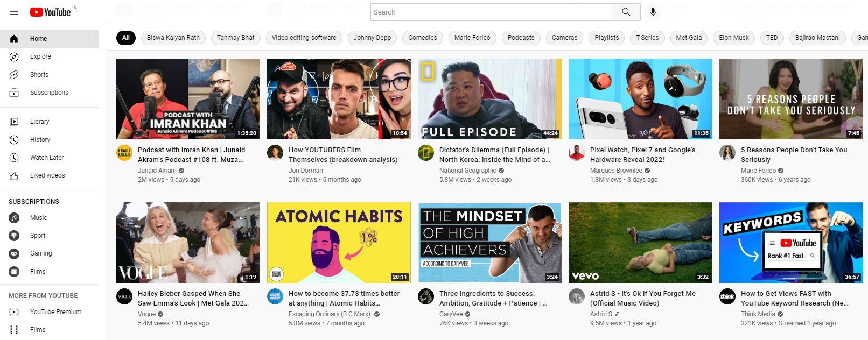Select the Elon Musk filter chip

tap(734, 38)
